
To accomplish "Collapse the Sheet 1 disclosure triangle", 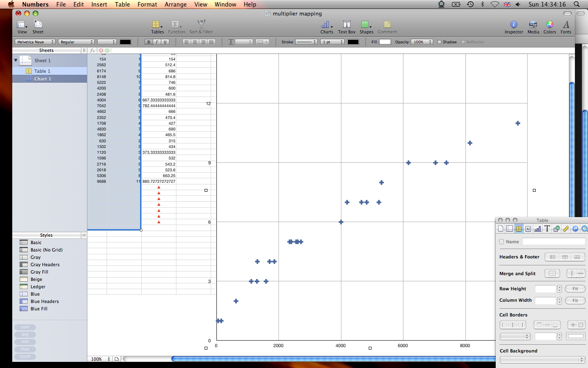I will click(x=16, y=60).
